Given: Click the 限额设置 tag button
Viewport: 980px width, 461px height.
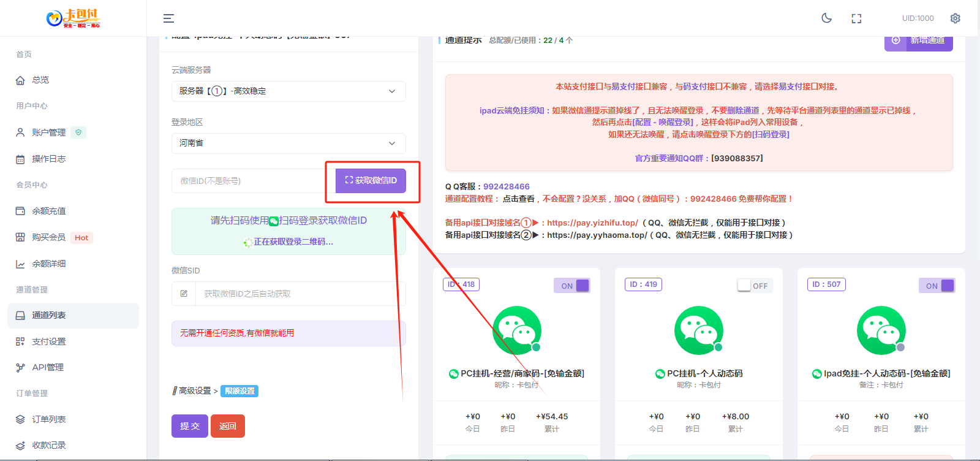Looking at the screenshot, I should [239, 391].
